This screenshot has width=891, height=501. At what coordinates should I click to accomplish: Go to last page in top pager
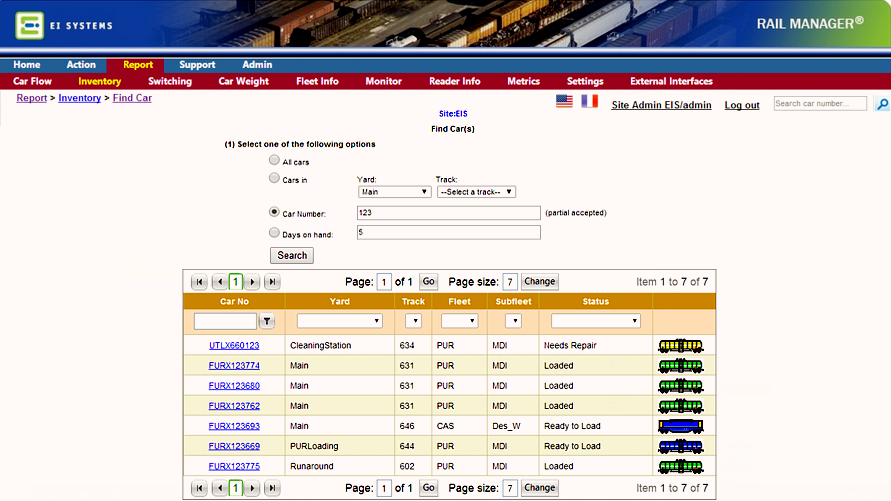tap(272, 282)
